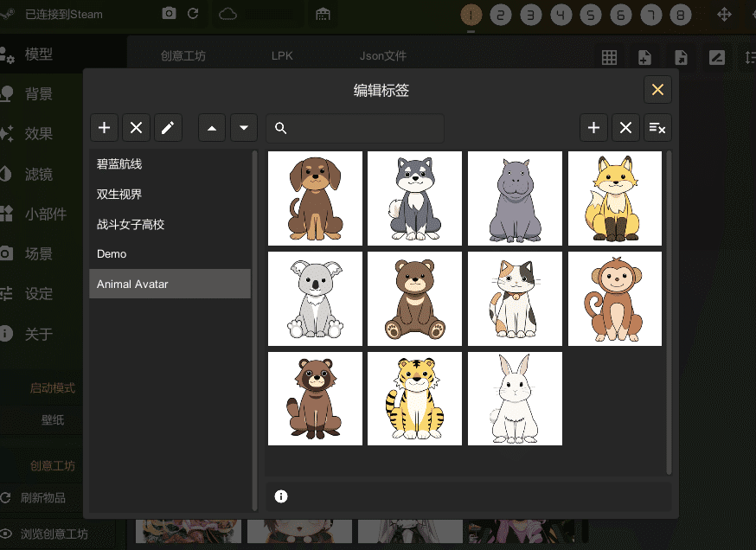
Task: Select model slot 1
Action: point(471,15)
